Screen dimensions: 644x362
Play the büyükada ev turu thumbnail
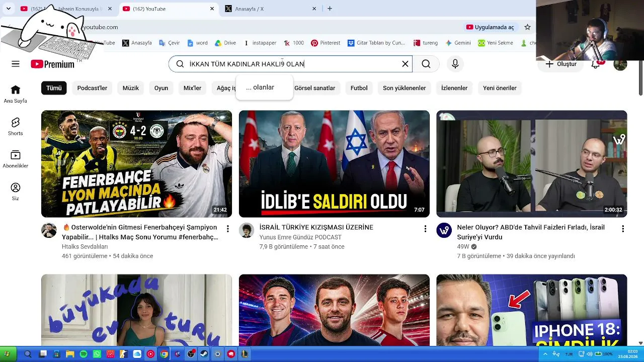click(136, 310)
